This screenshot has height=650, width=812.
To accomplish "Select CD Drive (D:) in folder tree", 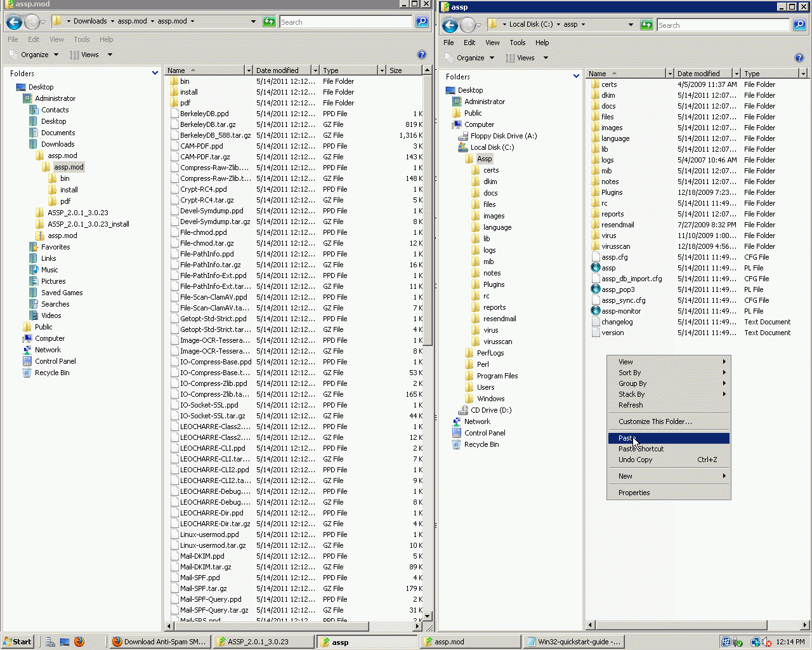I will 491,410.
